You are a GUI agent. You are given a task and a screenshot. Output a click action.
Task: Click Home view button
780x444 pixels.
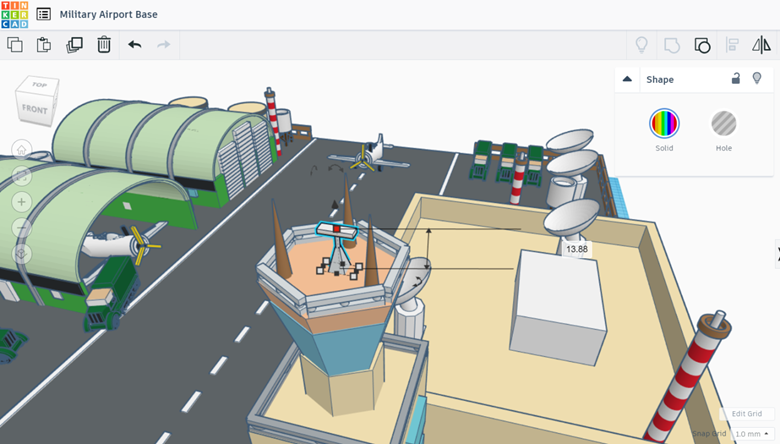click(x=21, y=150)
